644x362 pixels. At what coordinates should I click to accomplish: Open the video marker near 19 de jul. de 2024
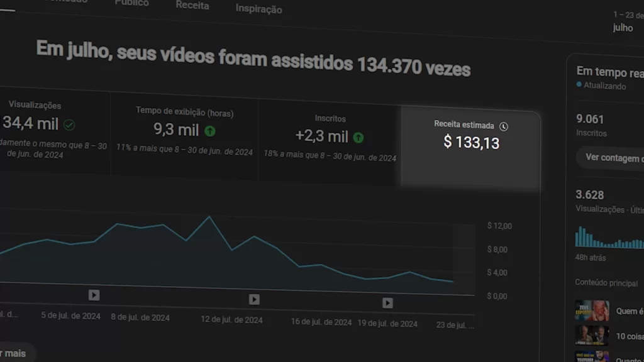click(x=387, y=303)
